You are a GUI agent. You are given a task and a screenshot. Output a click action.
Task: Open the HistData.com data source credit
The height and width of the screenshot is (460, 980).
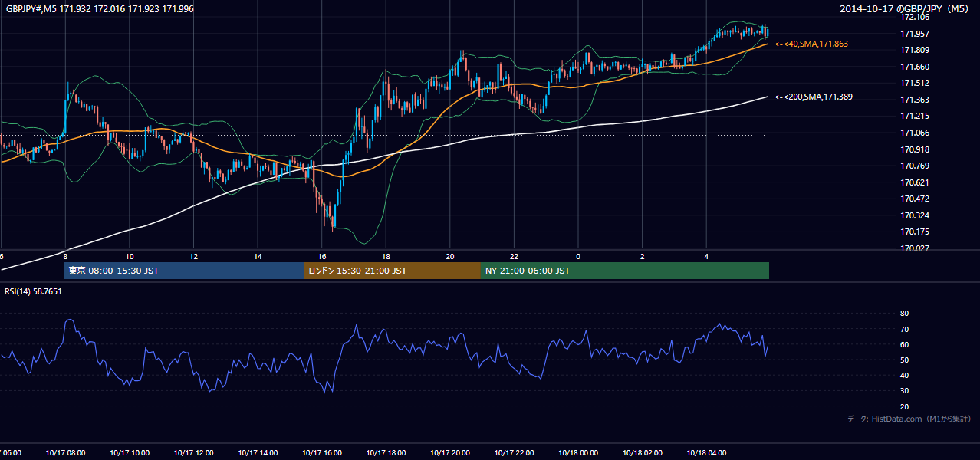[909, 419]
